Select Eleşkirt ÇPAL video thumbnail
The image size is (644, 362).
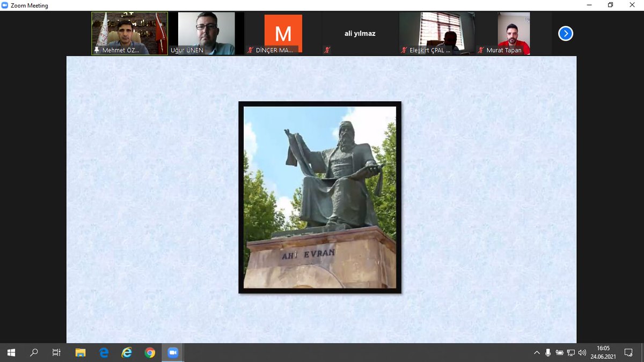pos(437,33)
